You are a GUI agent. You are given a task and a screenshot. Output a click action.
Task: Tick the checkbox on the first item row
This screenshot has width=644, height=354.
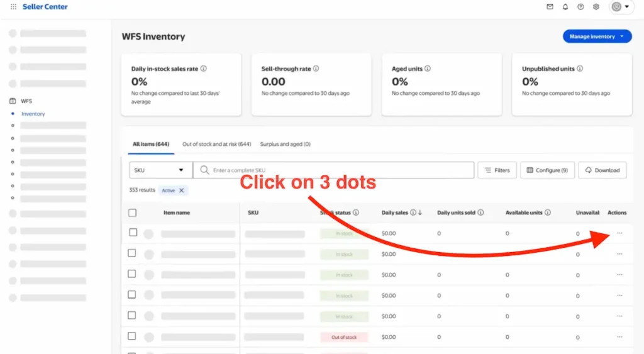(x=133, y=233)
